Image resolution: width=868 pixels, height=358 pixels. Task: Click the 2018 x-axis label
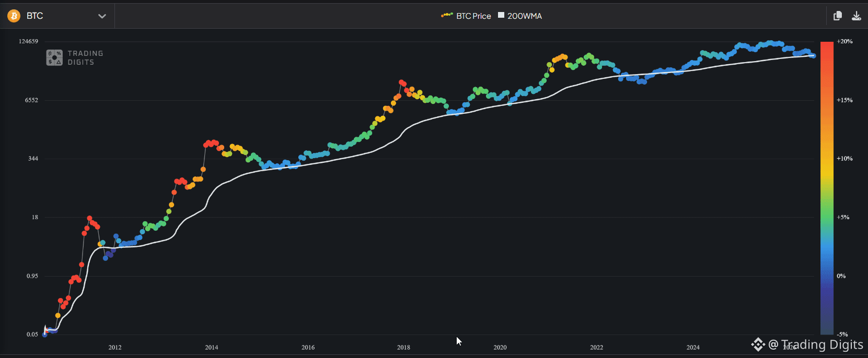(x=403, y=348)
